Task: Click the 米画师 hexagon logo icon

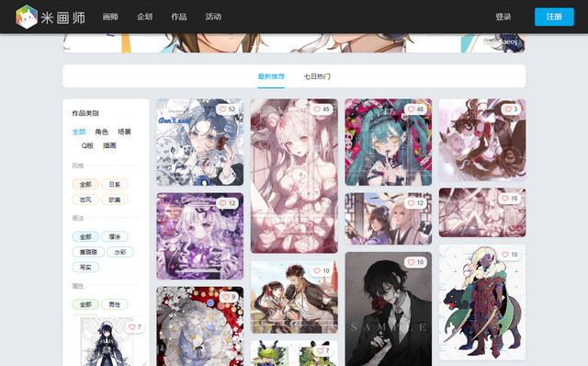Action: (27, 17)
